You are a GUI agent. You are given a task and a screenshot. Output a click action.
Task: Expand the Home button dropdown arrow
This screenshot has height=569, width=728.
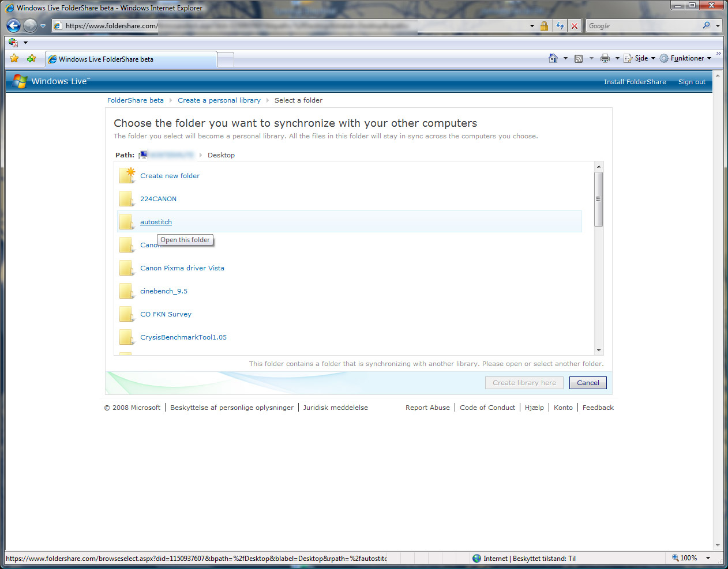coord(565,58)
